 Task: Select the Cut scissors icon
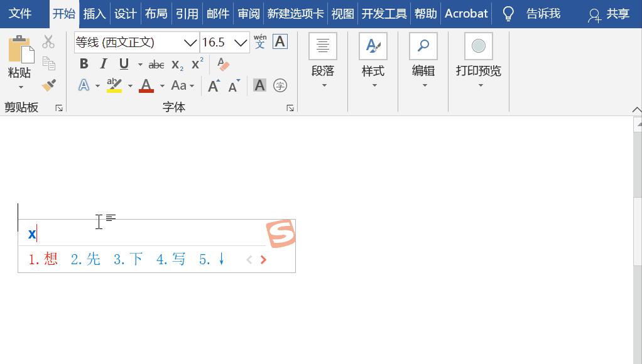pyautogui.click(x=48, y=40)
